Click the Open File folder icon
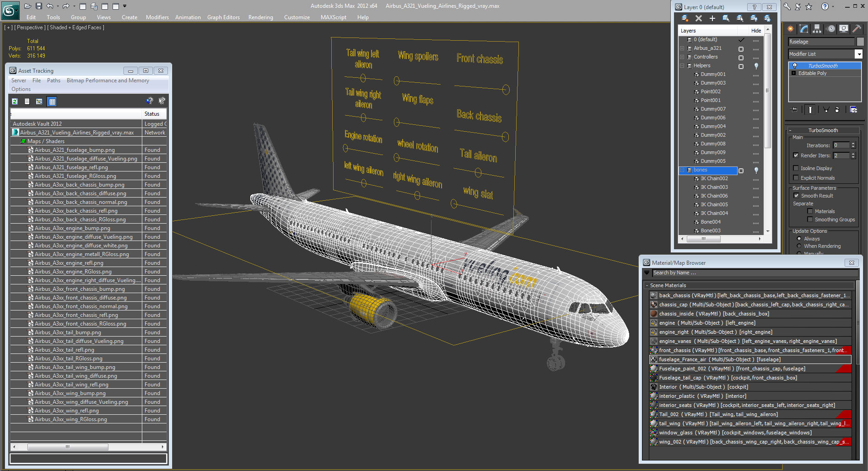This screenshot has height=471, width=868. (27, 6)
